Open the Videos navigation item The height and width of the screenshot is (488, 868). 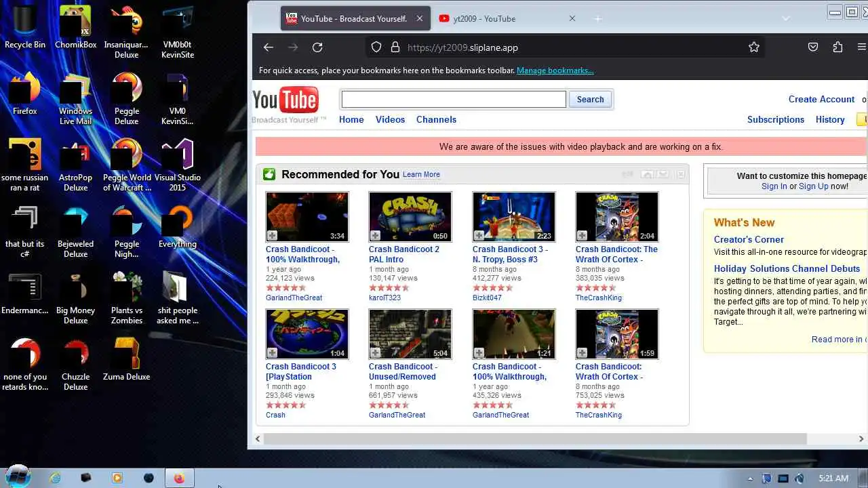coord(390,119)
